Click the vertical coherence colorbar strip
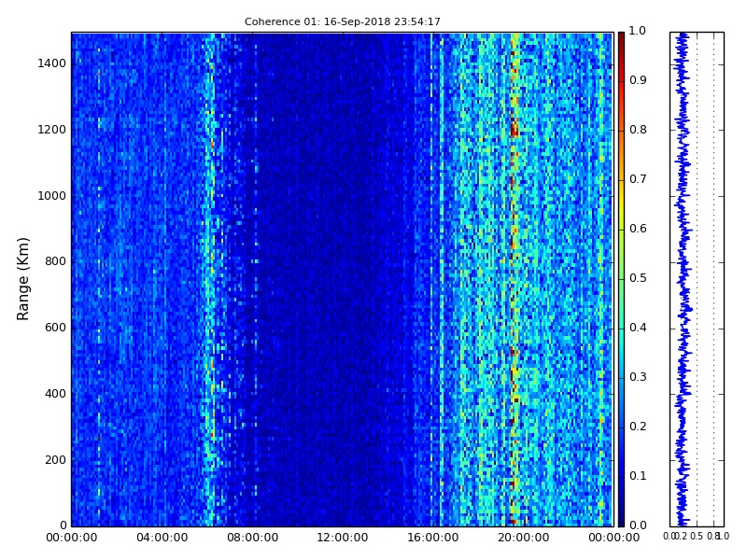This screenshot has width=747, height=560. click(621, 279)
